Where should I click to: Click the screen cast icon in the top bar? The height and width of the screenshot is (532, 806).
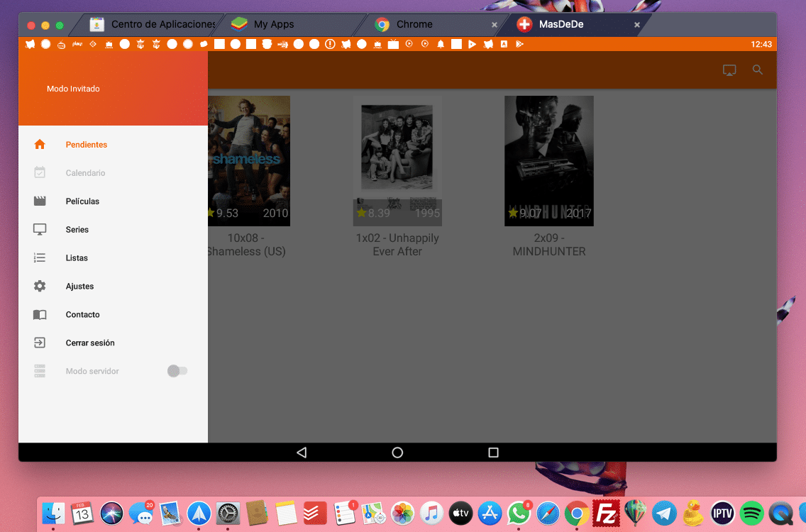click(x=729, y=70)
